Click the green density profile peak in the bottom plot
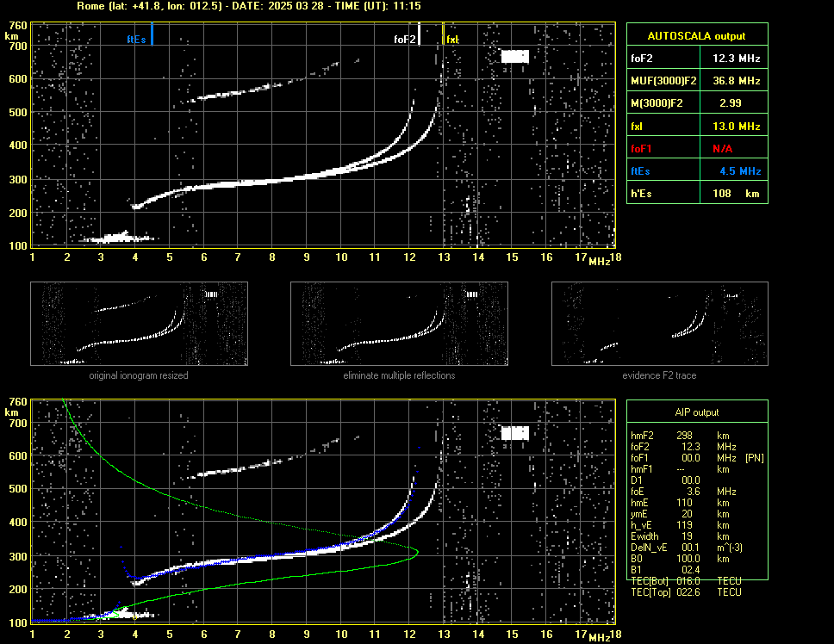This screenshot has width=834, height=644. [416, 553]
